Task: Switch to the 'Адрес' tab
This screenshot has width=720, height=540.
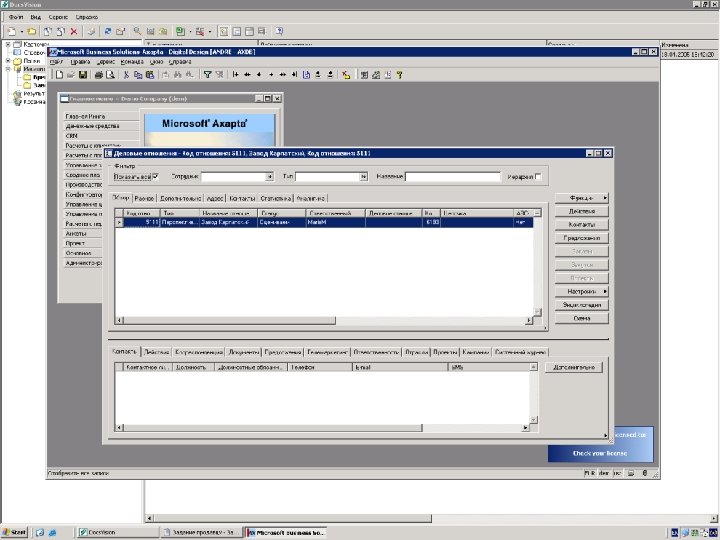Action: pyautogui.click(x=215, y=198)
